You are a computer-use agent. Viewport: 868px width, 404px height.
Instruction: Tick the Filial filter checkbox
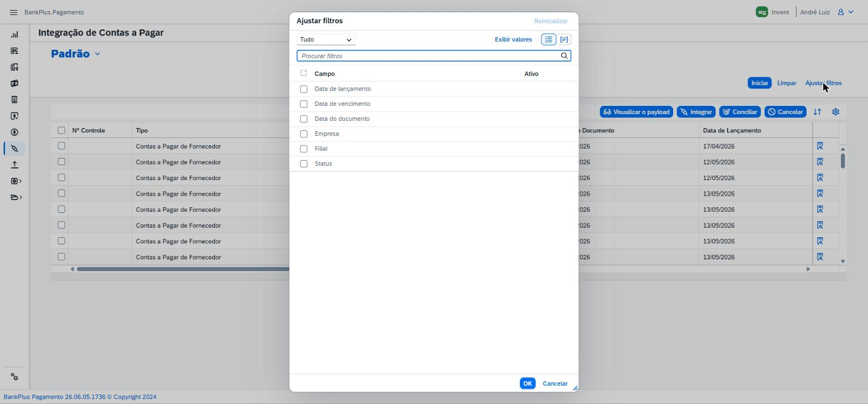(x=303, y=149)
